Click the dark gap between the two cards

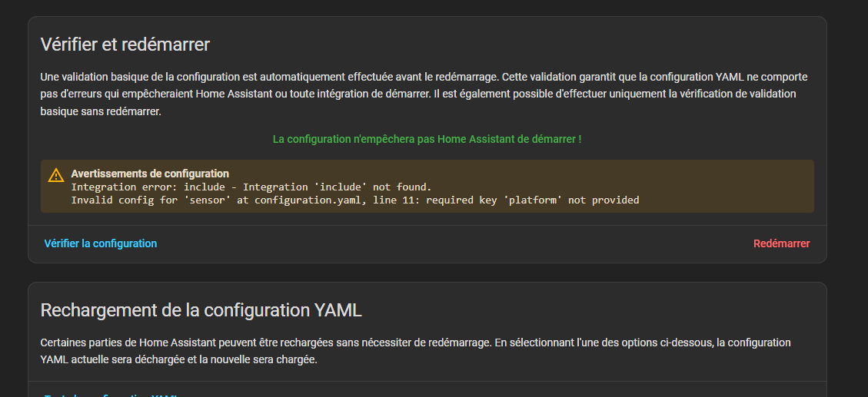tap(427, 273)
